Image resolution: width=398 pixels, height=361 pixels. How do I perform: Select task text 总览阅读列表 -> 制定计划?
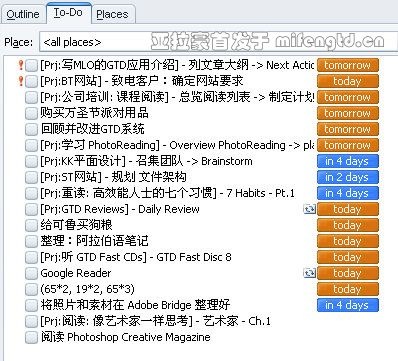(x=247, y=97)
